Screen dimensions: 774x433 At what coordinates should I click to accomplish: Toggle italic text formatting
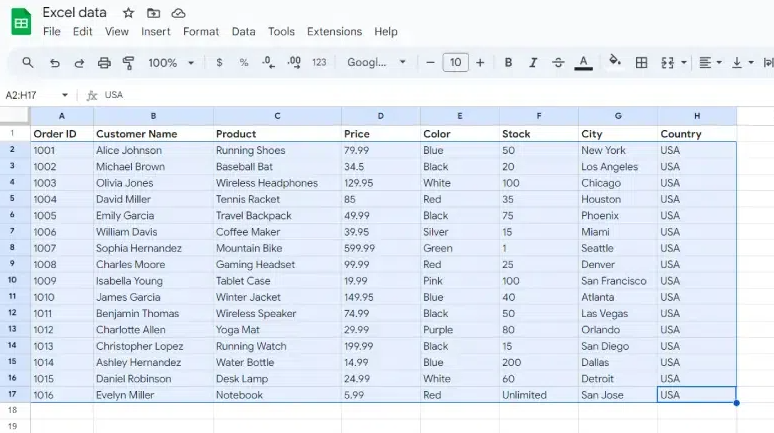click(x=533, y=63)
